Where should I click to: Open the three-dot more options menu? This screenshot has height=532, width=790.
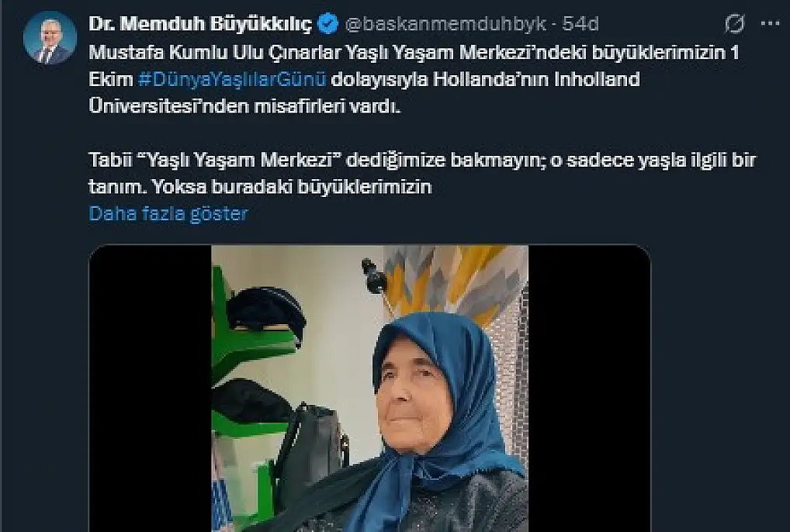click(x=771, y=24)
